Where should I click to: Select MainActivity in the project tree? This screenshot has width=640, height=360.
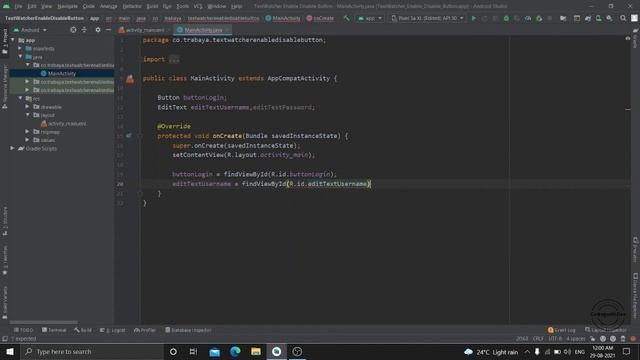[x=62, y=73]
